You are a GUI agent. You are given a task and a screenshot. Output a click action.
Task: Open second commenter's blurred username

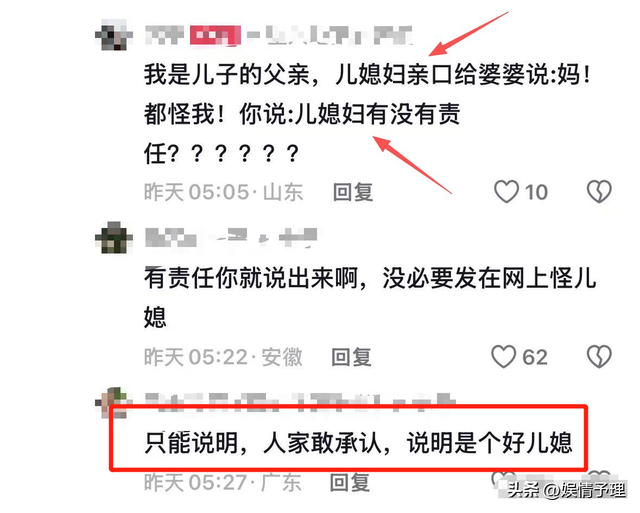click(231, 238)
